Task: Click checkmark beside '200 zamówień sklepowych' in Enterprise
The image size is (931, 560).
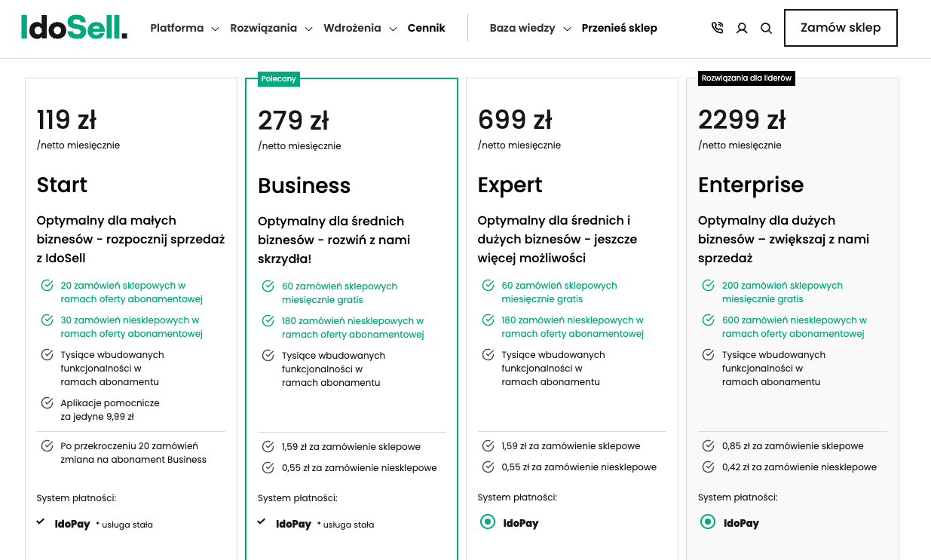Action: pyautogui.click(x=708, y=286)
